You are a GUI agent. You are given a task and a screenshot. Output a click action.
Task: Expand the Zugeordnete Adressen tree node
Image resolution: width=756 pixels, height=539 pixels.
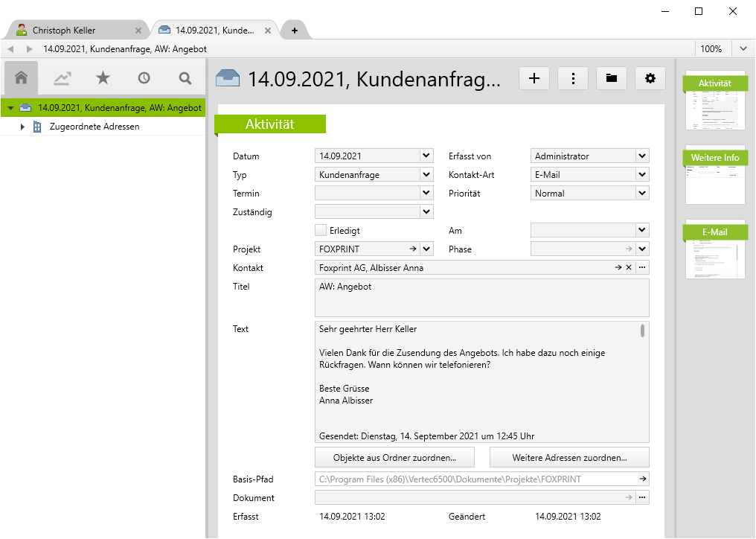click(22, 127)
